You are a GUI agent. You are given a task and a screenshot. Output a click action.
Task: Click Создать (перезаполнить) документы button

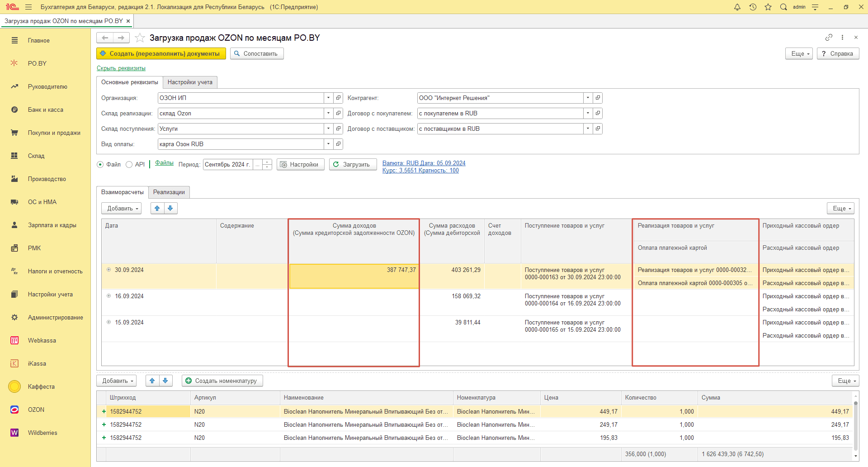tap(161, 53)
